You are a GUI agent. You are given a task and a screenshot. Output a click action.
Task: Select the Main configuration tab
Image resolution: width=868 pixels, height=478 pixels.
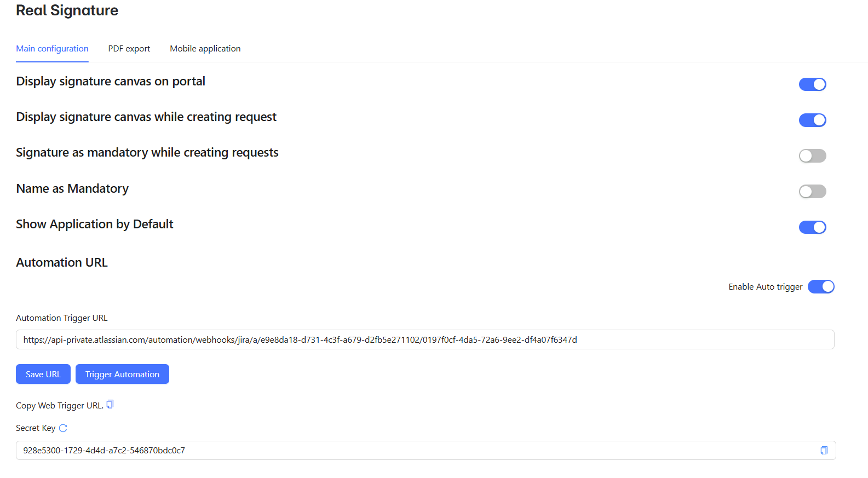click(x=52, y=49)
